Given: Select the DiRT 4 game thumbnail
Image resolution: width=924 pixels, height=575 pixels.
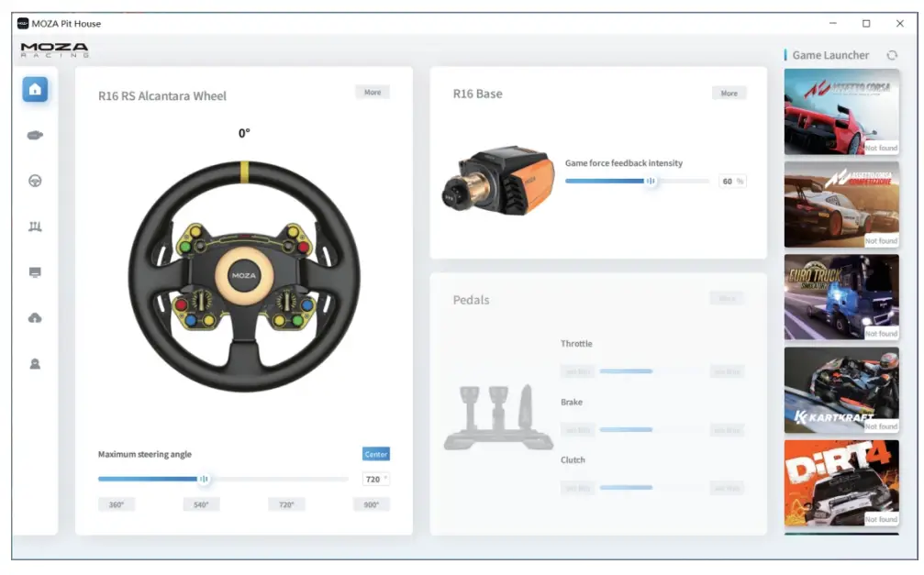Looking at the screenshot, I should pos(841,482).
